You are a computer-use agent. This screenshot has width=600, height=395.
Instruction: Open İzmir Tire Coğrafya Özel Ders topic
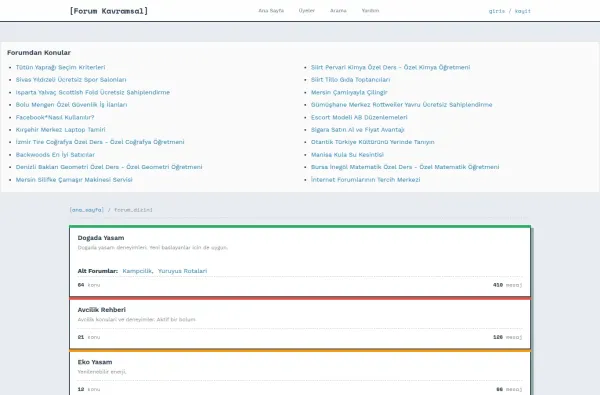100,142
